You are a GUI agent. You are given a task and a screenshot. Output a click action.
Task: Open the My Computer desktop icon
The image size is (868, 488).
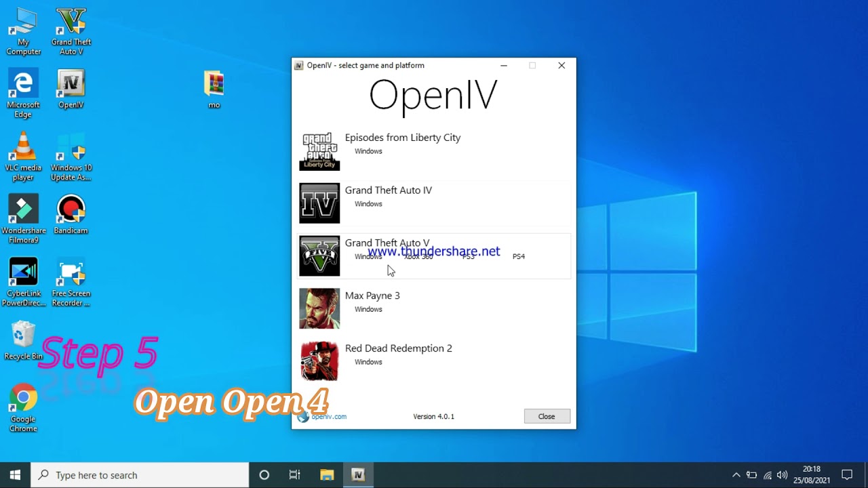pyautogui.click(x=23, y=31)
